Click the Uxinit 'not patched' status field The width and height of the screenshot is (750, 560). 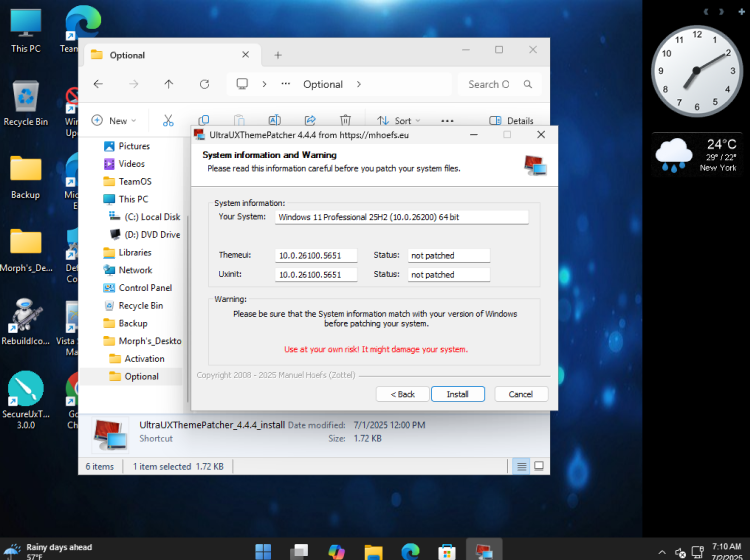point(449,275)
